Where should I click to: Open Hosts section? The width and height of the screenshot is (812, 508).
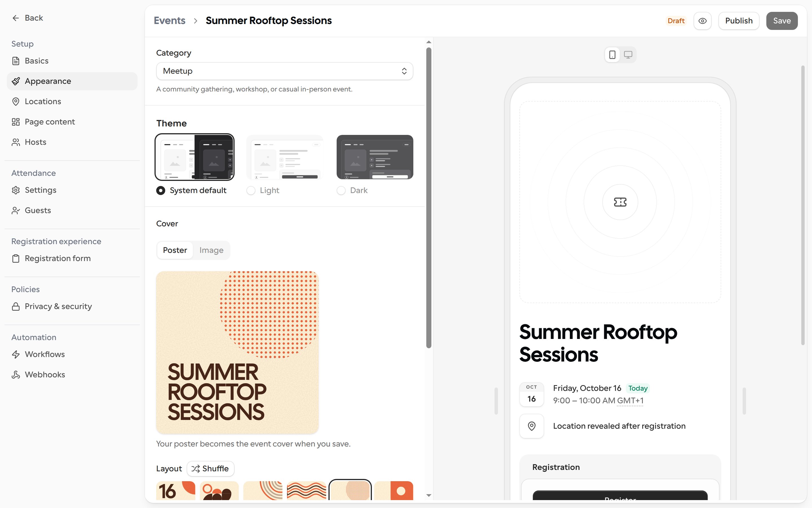pyautogui.click(x=72, y=142)
